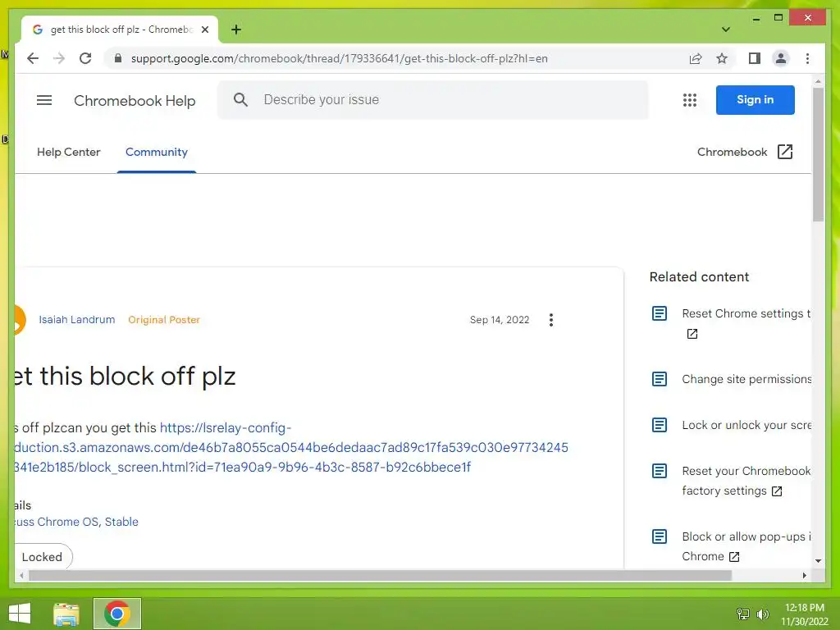Select the Community tab
This screenshot has width=840, height=630.
(x=157, y=152)
